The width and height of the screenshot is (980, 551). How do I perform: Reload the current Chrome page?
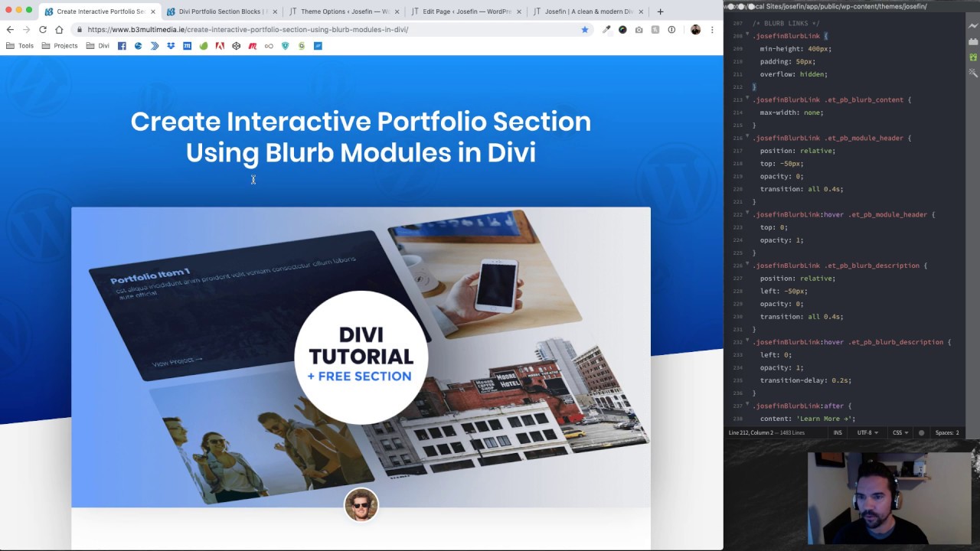click(43, 30)
